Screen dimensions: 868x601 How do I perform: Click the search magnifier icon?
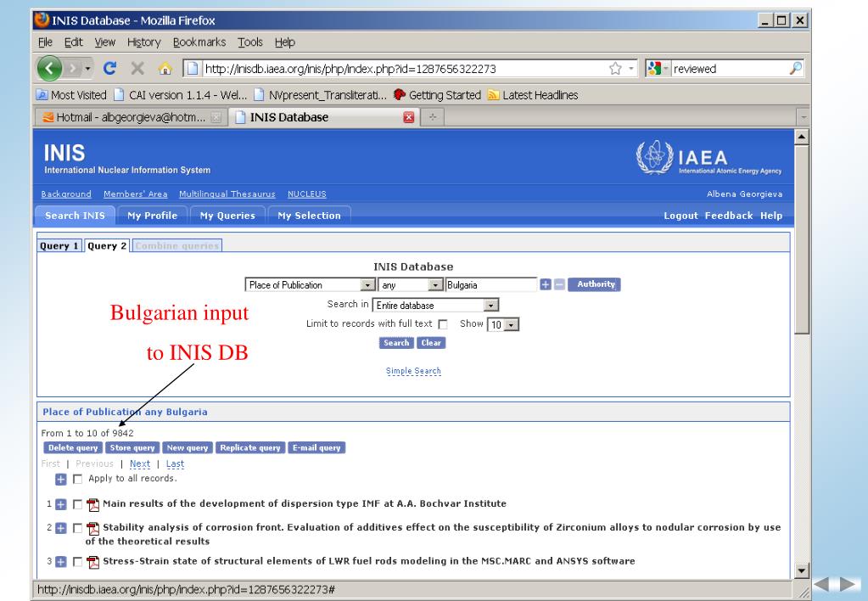(795, 68)
